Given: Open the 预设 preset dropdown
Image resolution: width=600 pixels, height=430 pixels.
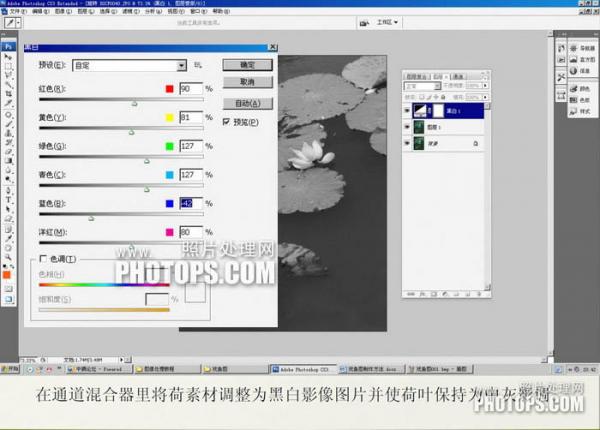Looking at the screenshot, I should 181,65.
